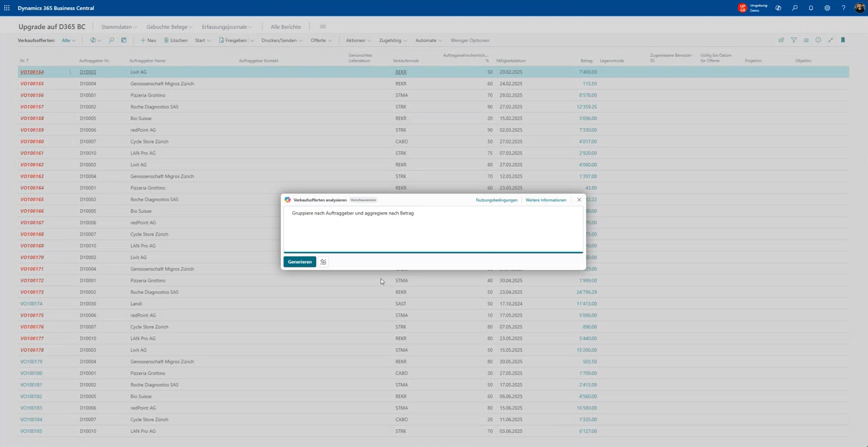Click the Copilot prompt text field

coord(432,229)
